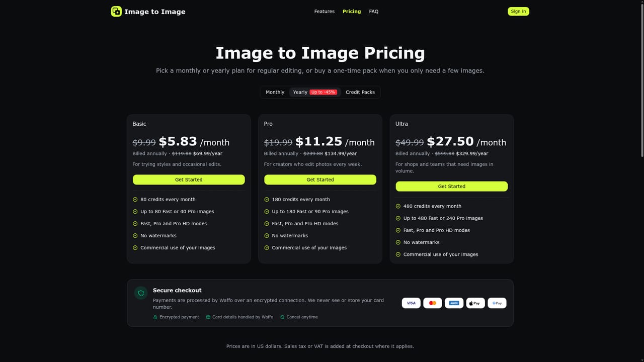Click check icon beside Up to 180 Fast images

pyautogui.click(x=267, y=212)
